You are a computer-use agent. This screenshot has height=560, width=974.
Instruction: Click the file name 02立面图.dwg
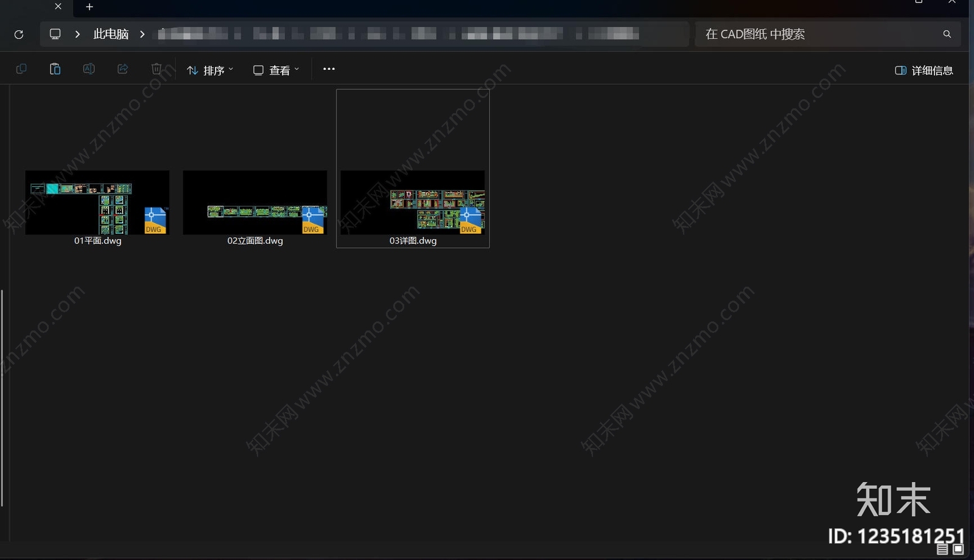click(x=255, y=241)
